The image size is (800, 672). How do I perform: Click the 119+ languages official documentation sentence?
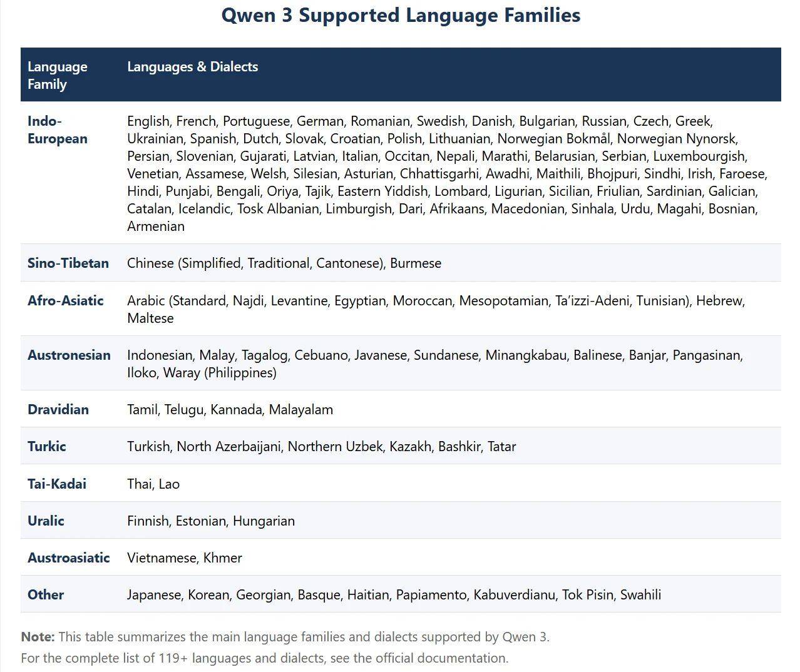(x=265, y=658)
